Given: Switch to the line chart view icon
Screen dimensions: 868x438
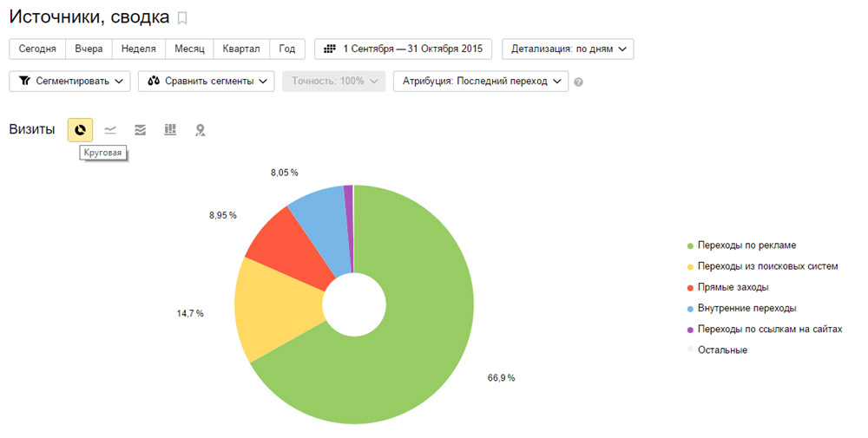Looking at the screenshot, I should (x=110, y=130).
